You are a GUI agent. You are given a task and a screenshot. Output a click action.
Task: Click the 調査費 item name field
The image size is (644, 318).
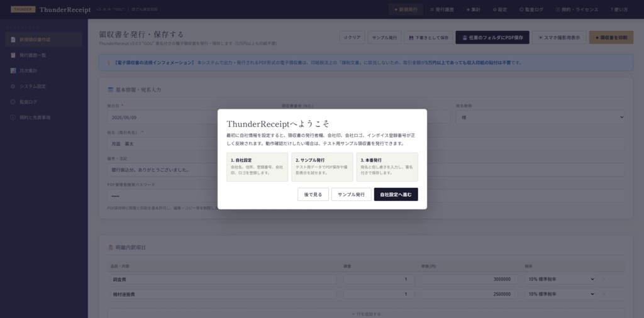(x=223, y=279)
